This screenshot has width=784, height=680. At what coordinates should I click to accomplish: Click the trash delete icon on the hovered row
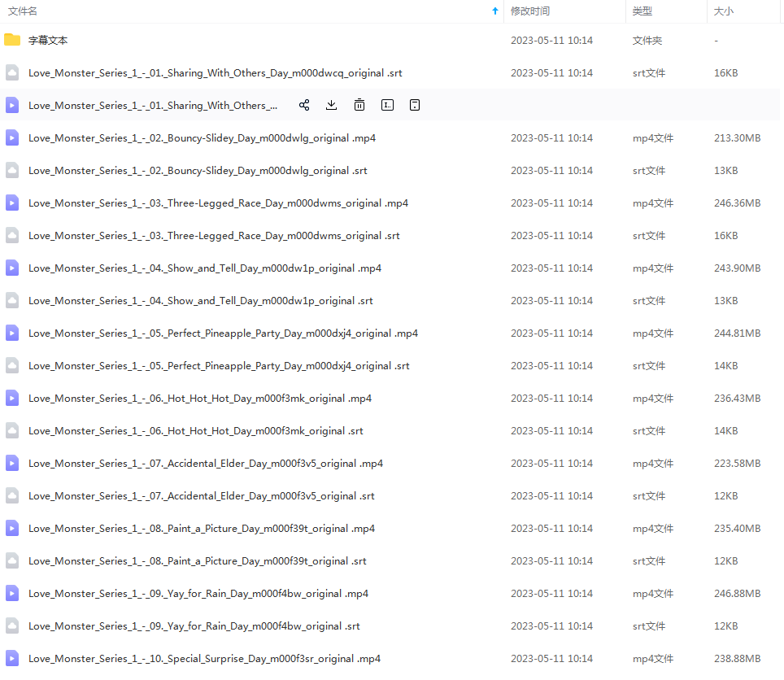tap(359, 105)
